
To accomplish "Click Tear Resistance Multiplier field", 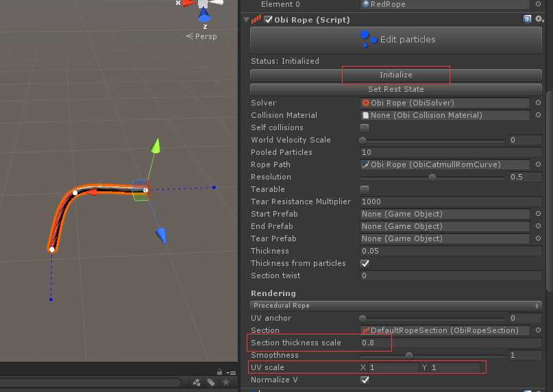I will click(x=451, y=201).
